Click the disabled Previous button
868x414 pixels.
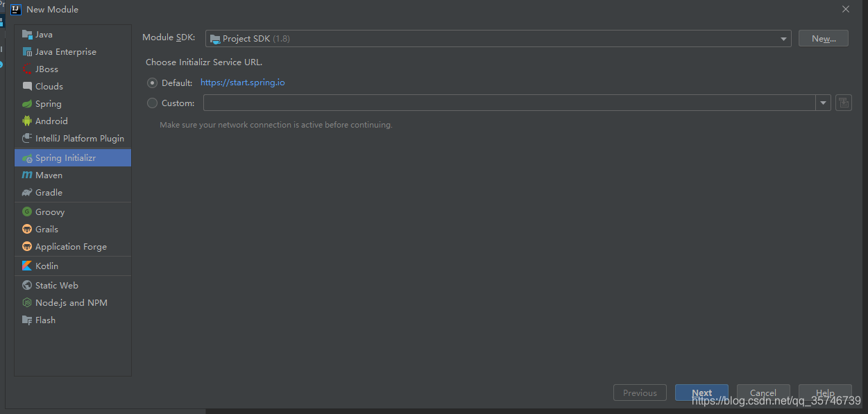tap(640, 393)
